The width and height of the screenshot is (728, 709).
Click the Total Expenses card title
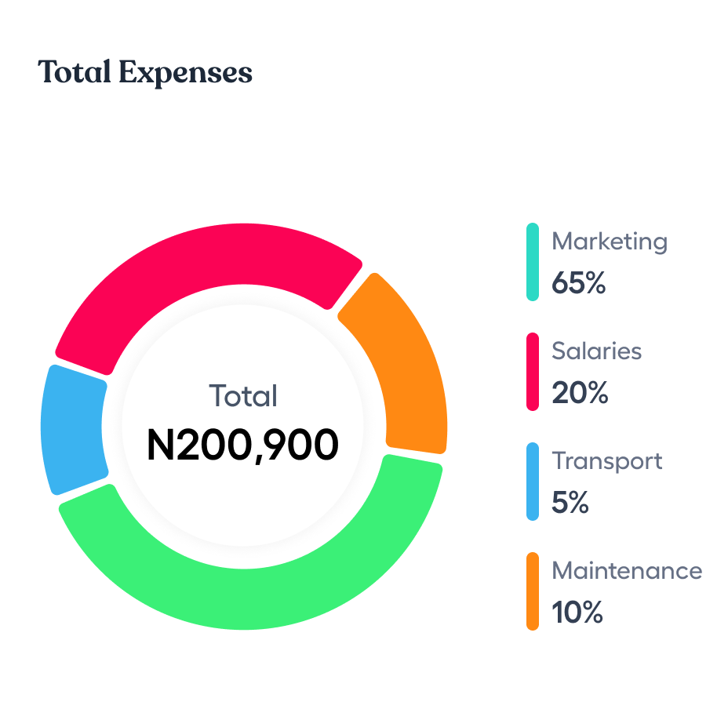pyautogui.click(x=145, y=73)
